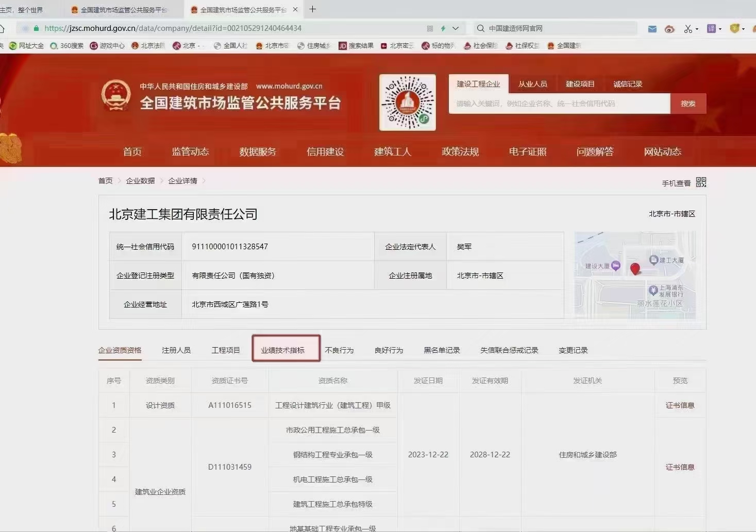
Task: Switch to the 业绩技术指标 tab
Action: coord(285,349)
